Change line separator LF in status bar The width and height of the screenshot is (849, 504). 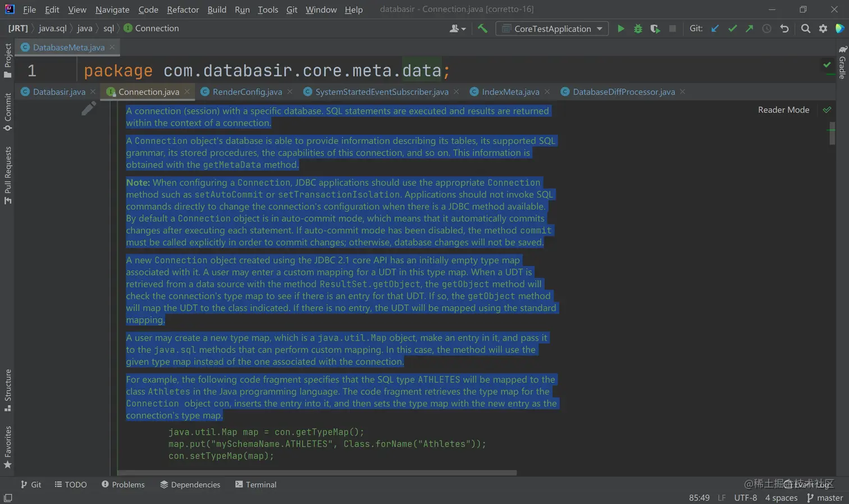tap(722, 498)
